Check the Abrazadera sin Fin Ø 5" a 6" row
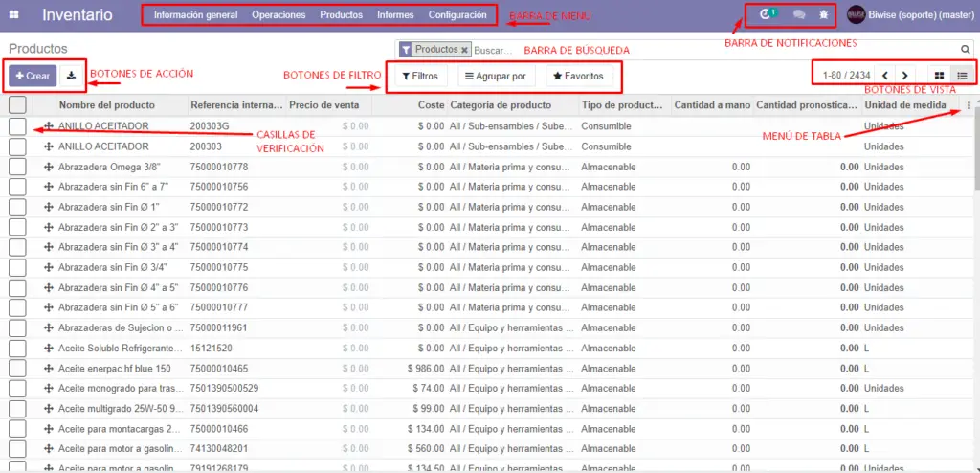Viewport: 980px width, 473px height. tap(17, 307)
